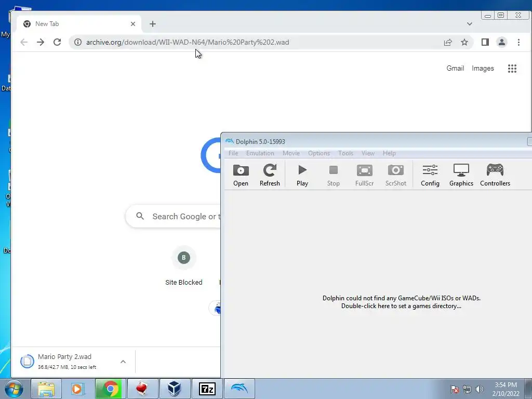This screenshot has width=532, height=399.
Task: Click the set games directory message
Action: [402, 302]
